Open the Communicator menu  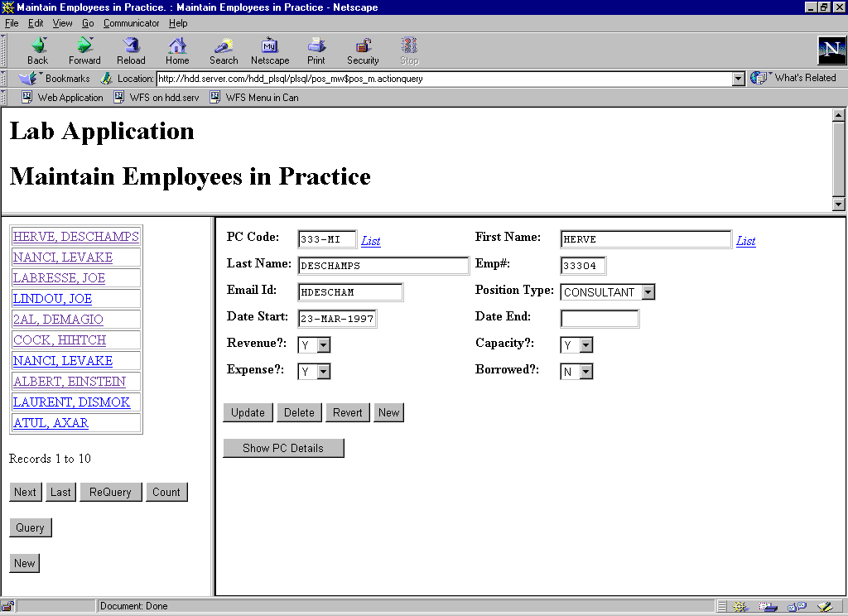coord(131,23)
